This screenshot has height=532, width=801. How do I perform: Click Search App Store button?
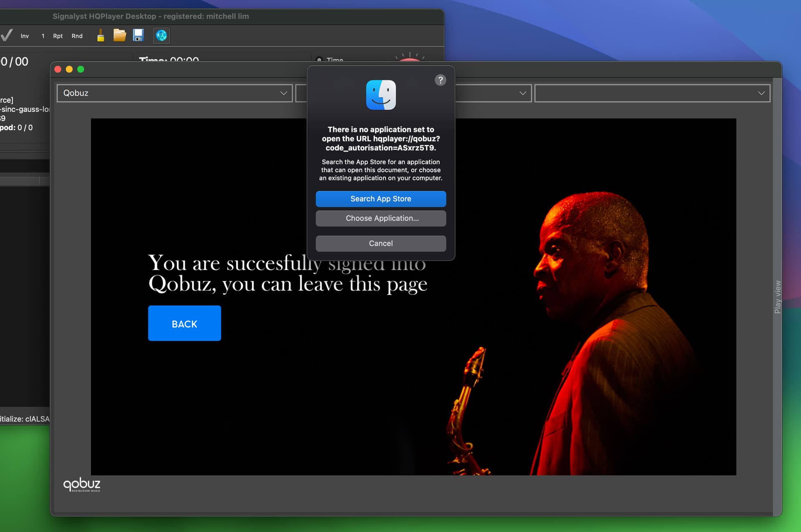pos(381,199)
